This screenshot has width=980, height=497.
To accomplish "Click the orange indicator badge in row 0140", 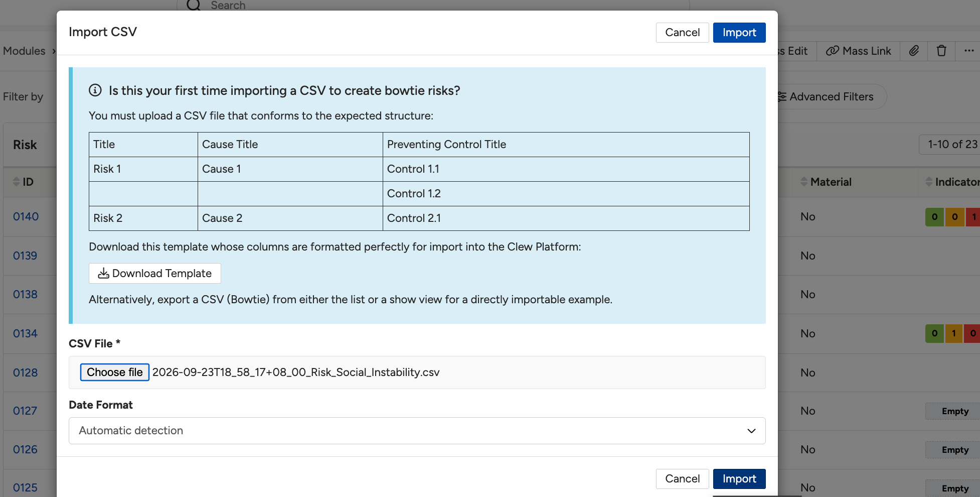I will click(955, 217).
